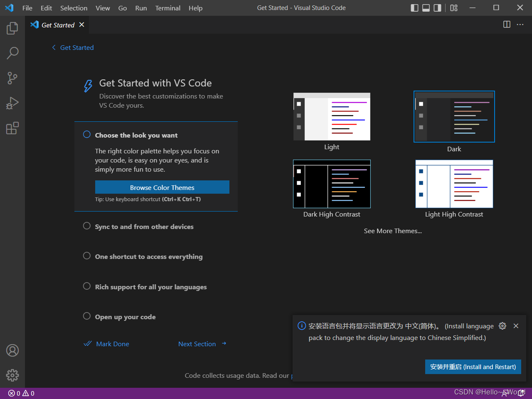
Task: Select the Rich support for all your languages step
Action: pos(150,287)
